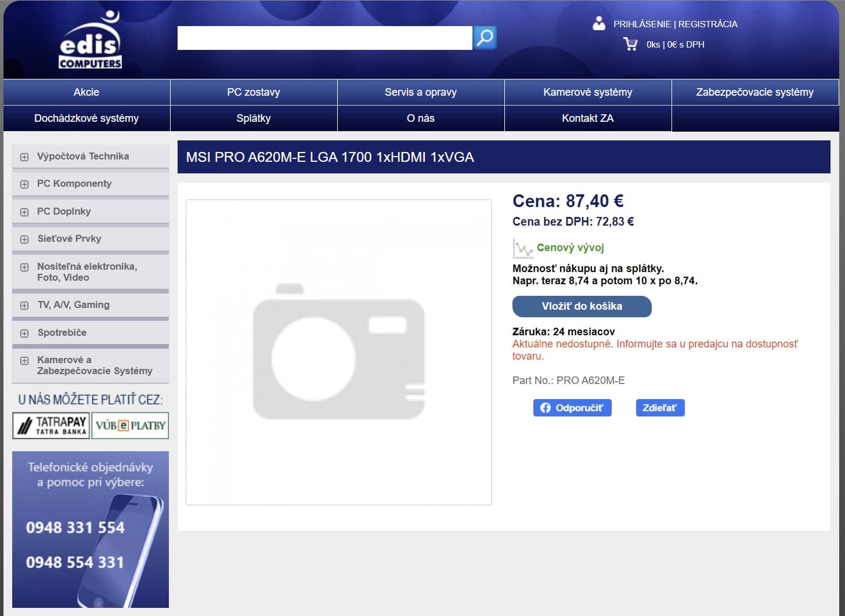845x616 pixels.
Task: Click the product image placeholder
Action: (338, 352)
